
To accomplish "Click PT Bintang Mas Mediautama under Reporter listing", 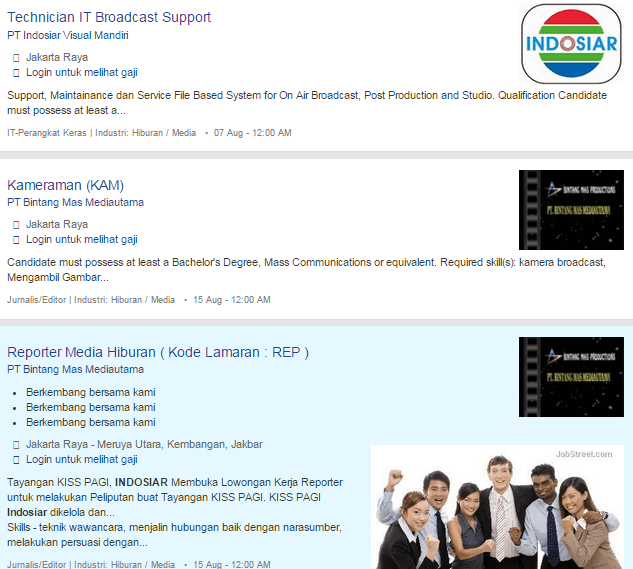I will pos(75,369).
